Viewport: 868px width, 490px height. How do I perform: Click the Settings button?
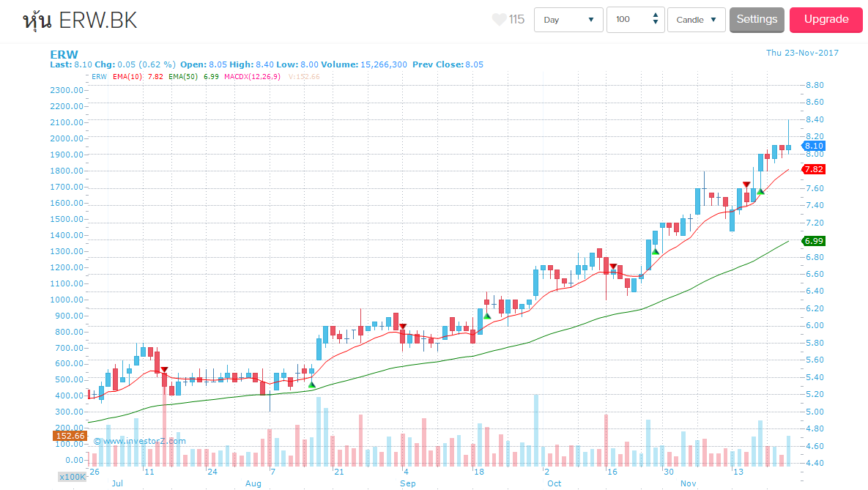pyautogui.click(x=757, y=20)
